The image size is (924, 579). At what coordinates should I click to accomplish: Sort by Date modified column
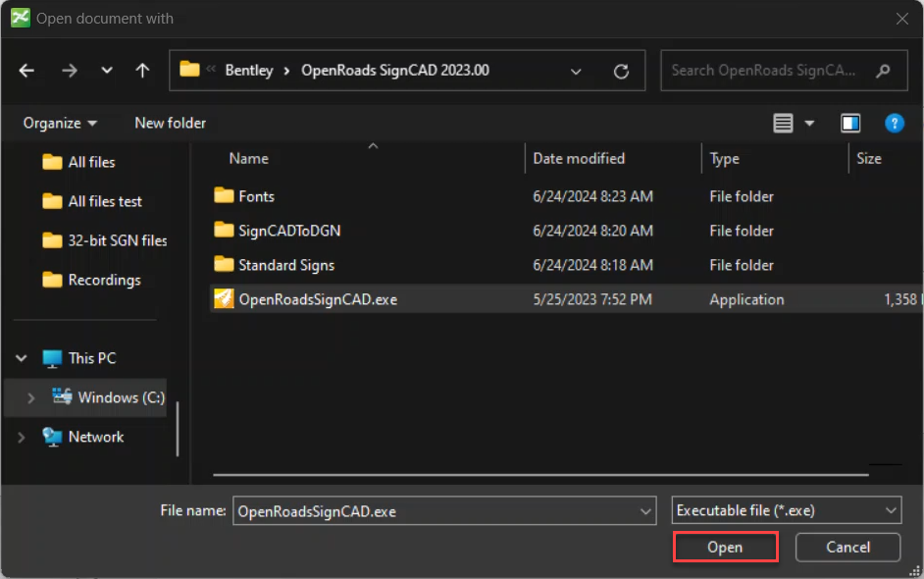[579, 159]
